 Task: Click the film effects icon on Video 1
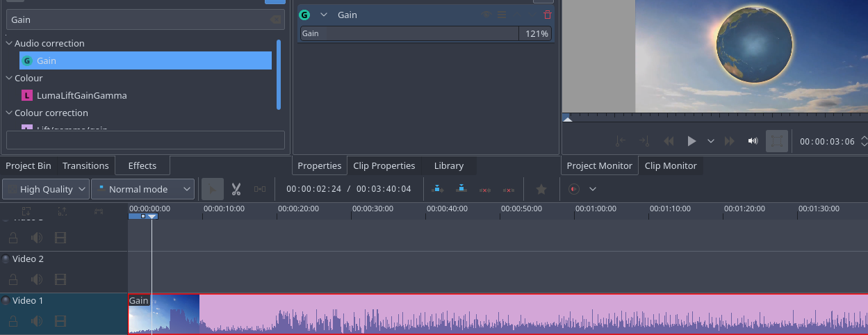coord(60,321)
